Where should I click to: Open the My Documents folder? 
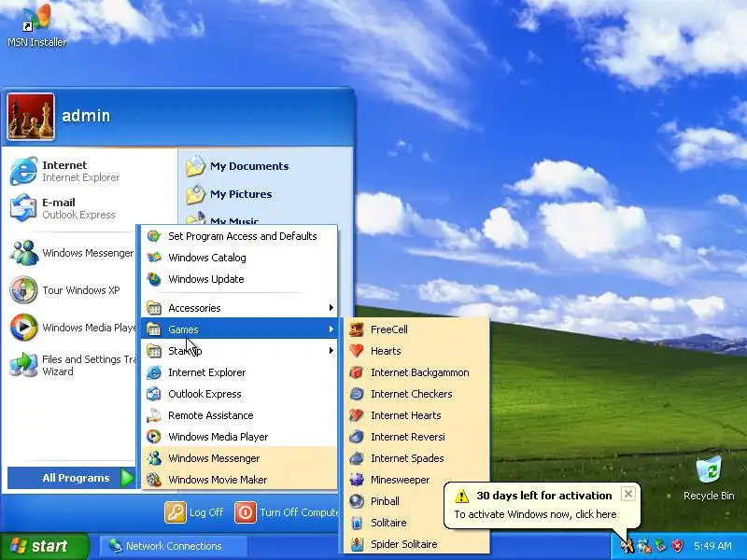237,166
